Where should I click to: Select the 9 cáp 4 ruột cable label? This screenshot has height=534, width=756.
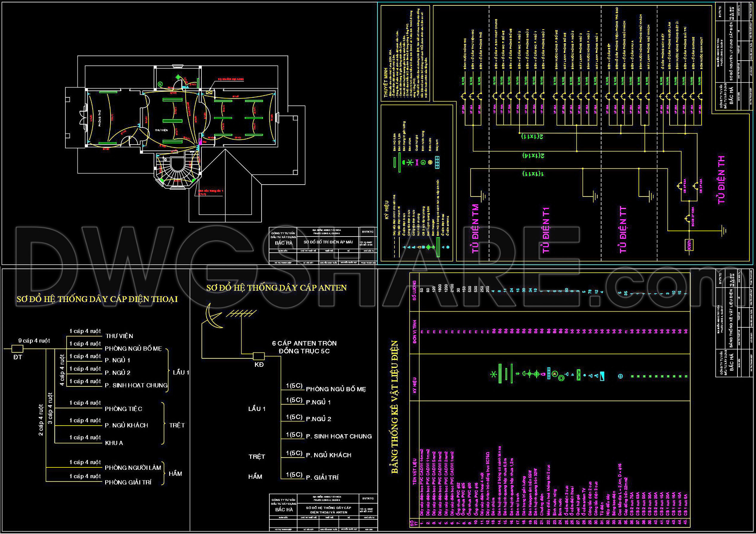(34, 341)
